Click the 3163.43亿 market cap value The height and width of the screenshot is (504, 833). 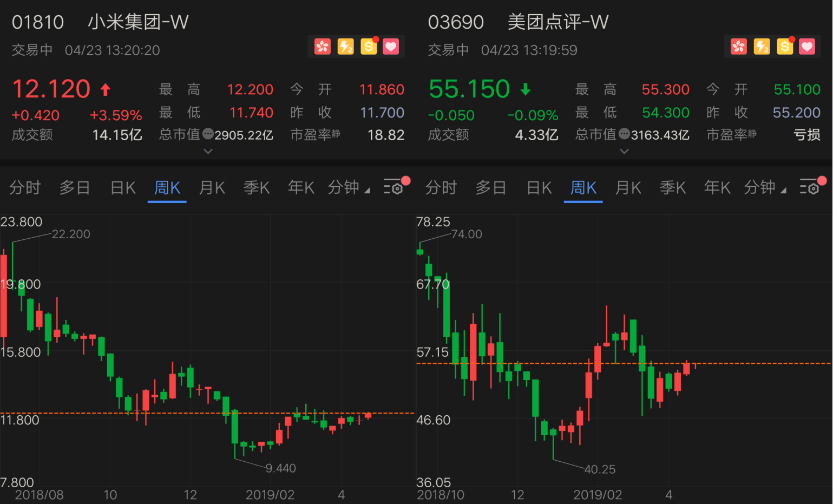pos(660,135)
